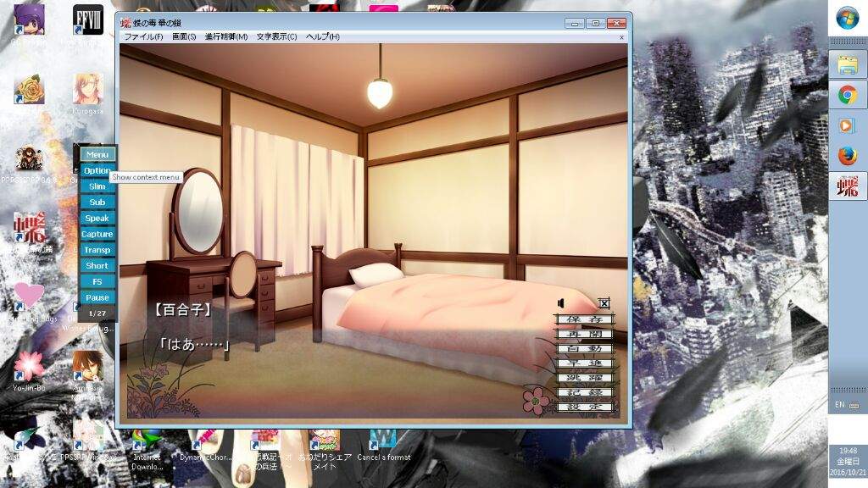Toggle Sub in the side panel

tap(97, 202)
